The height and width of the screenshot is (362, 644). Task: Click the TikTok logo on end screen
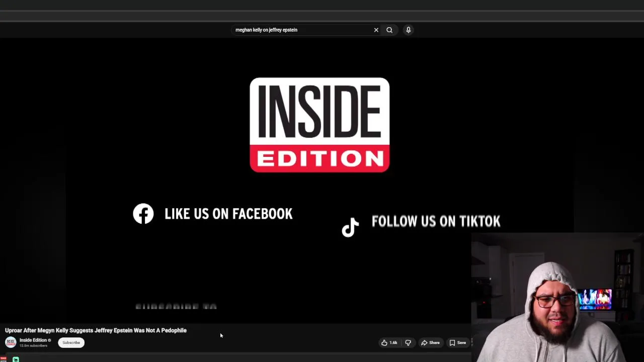tap(350, 227)
